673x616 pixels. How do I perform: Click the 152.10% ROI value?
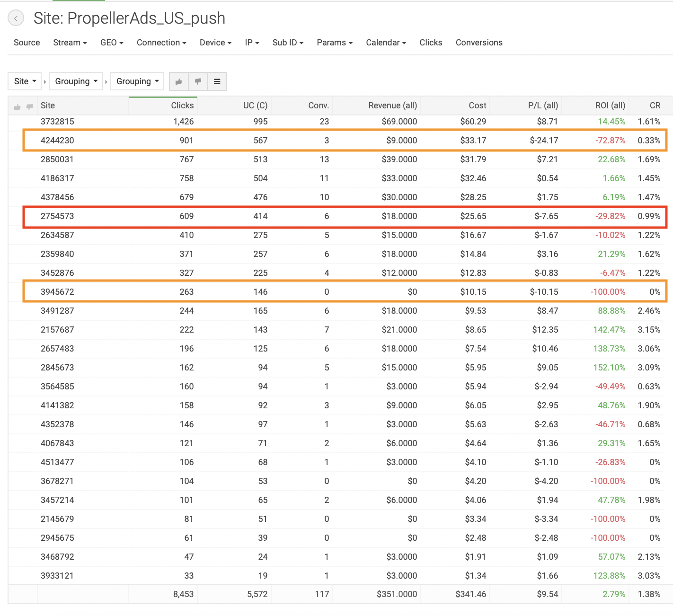(x=609, y=368)
